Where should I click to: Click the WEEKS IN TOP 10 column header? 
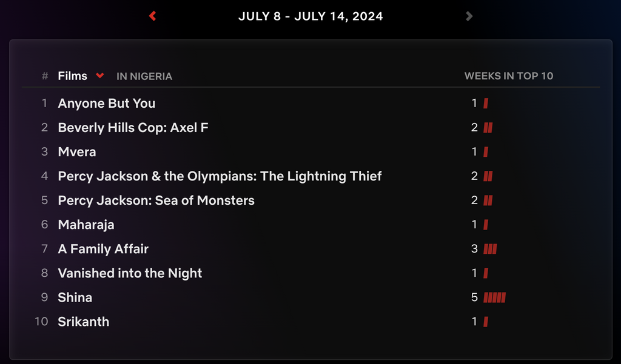[509, 76]
